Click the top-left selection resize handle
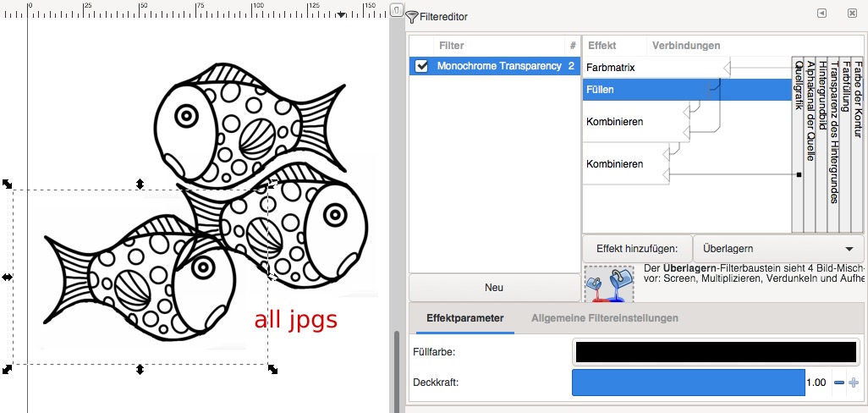This screenshot has width=868, height=413. (8, 184)
